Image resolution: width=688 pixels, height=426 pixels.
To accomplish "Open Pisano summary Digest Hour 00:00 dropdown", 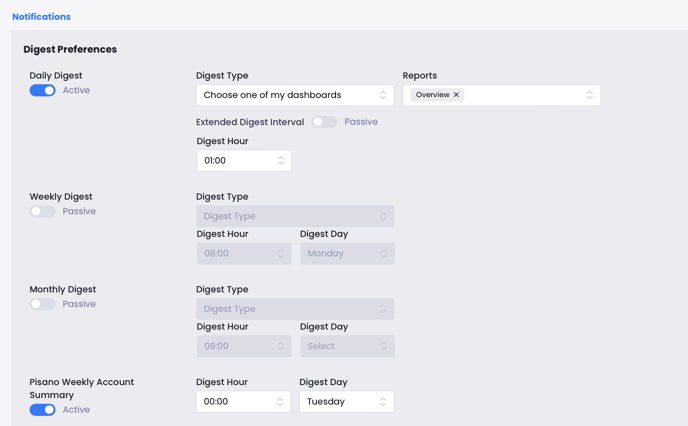I will tap(243, 402).
